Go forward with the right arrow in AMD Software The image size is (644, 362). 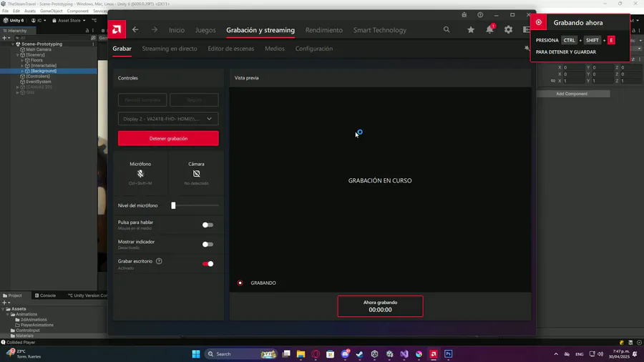[x=155, y=29]
